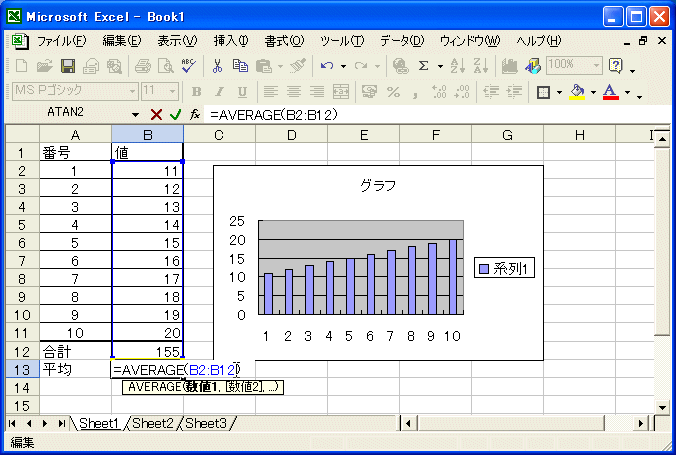Open the Name Box dropdown showing ATAN2
This screenshot has width=676, height=455.
tap(136, 114)
